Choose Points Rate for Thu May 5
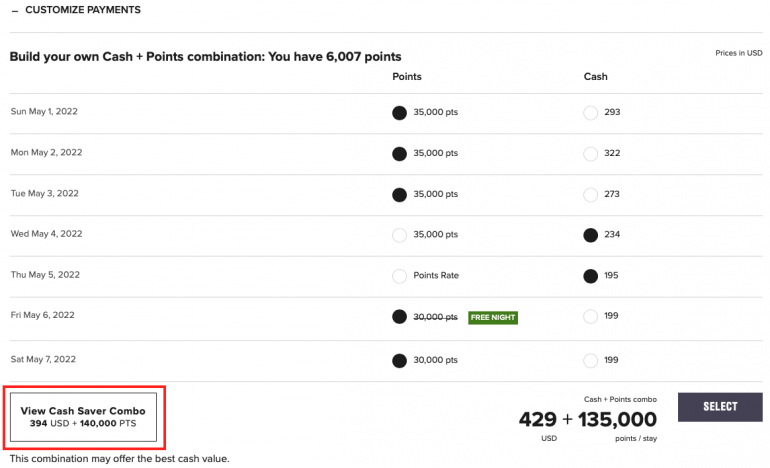The image size is (770, 468). coord(400,276)
